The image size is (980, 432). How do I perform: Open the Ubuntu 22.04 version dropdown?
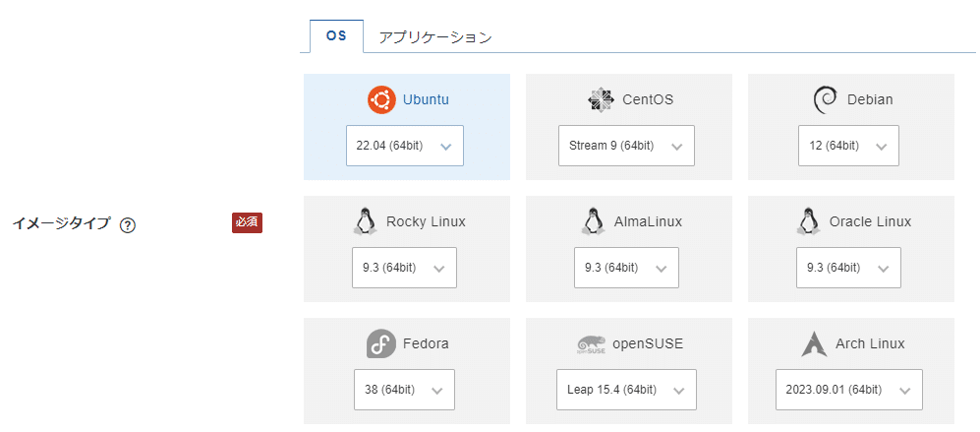[405, 146]
